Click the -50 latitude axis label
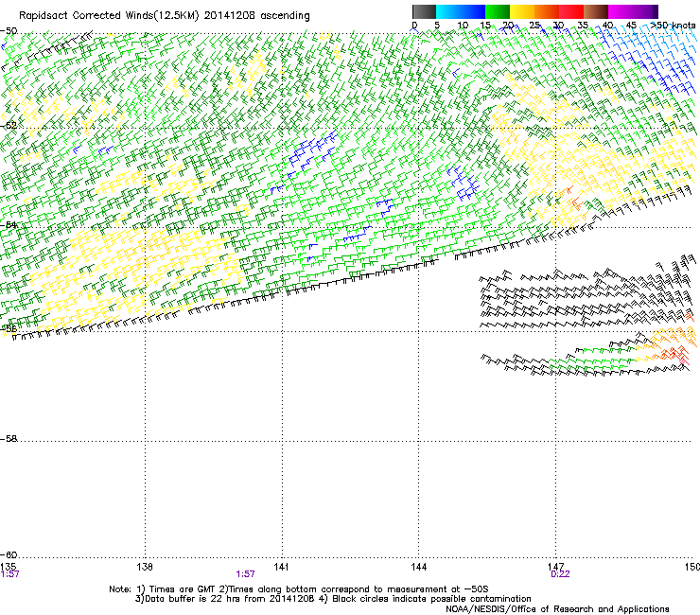 (x=9, y=31)
